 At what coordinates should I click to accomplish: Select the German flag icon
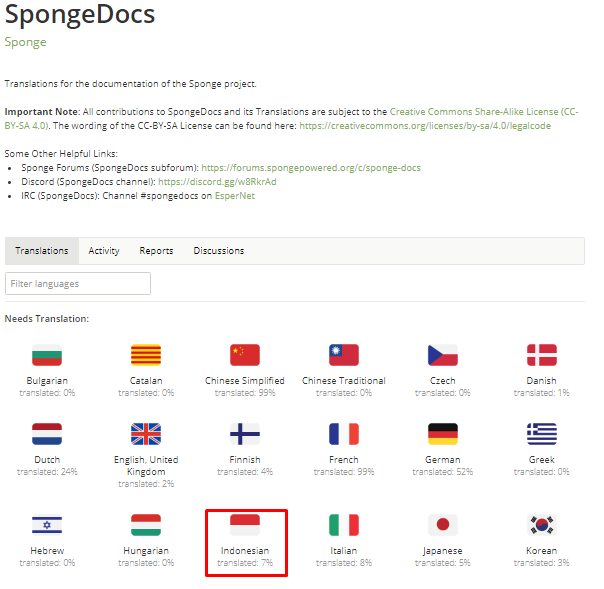point(443,434)
